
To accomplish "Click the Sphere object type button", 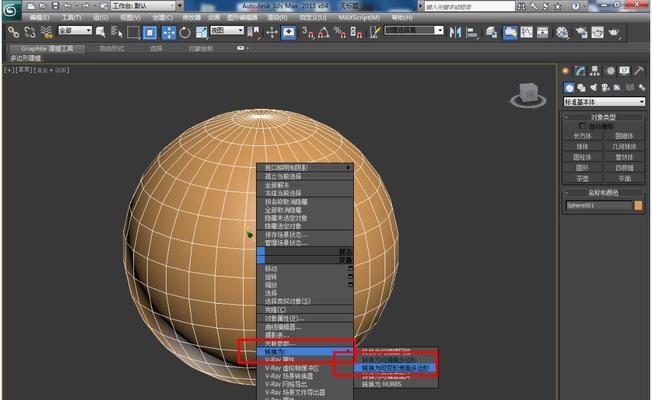I will pos(582,147).
